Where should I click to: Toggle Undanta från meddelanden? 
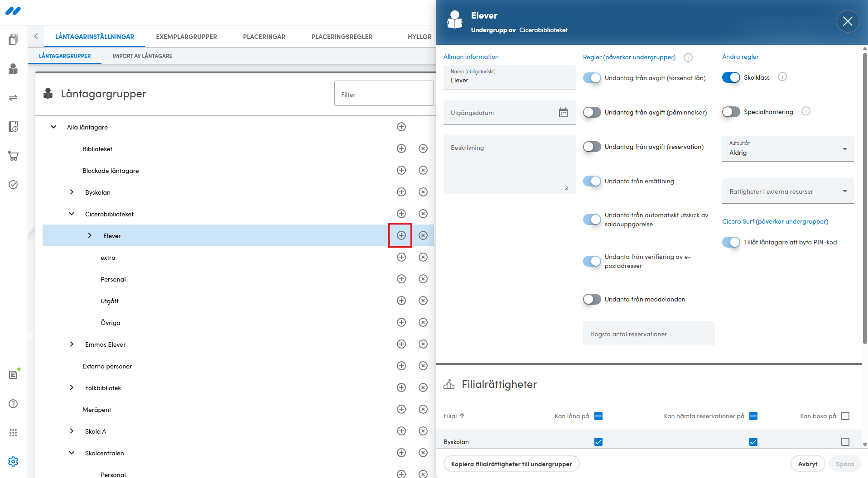[592, 299]
